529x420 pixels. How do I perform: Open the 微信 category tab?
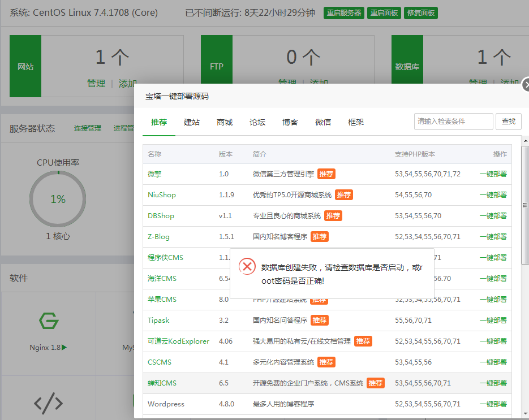point(322,122)
